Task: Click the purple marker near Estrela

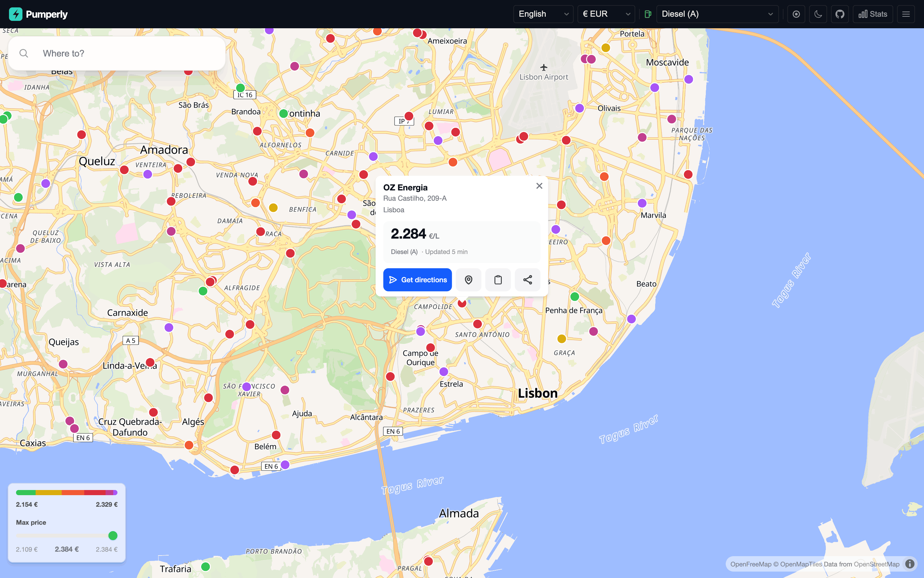Action: coord(444,372)
